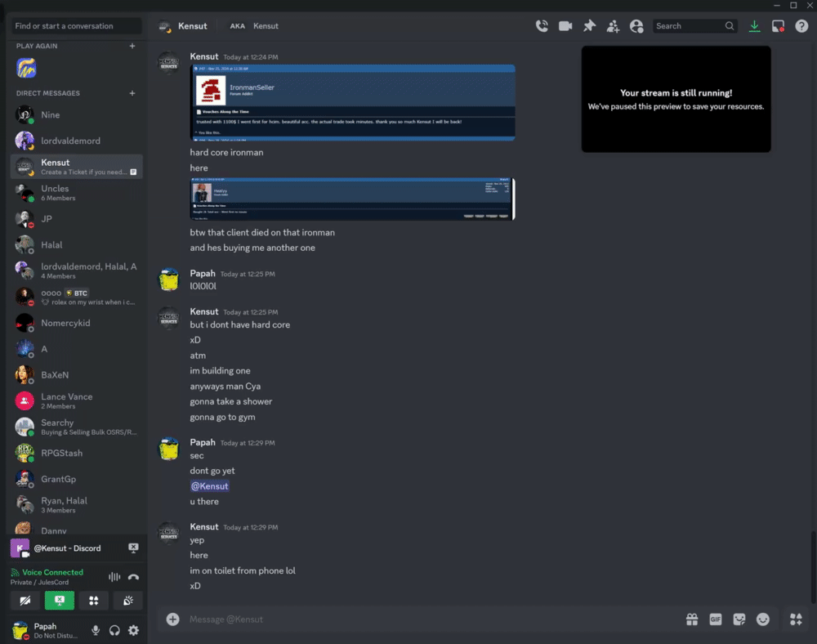Stop streaming the @Kensut - Discord window
The height and width of the screenshot is (644, 817).
click(x=133, y=548)
